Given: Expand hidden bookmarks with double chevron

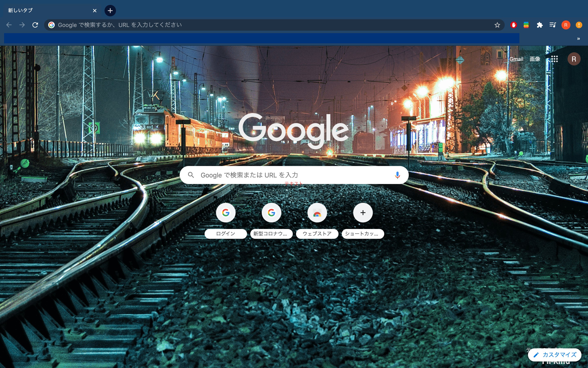Looking at the screenshot, I should [x=579, y=39].
